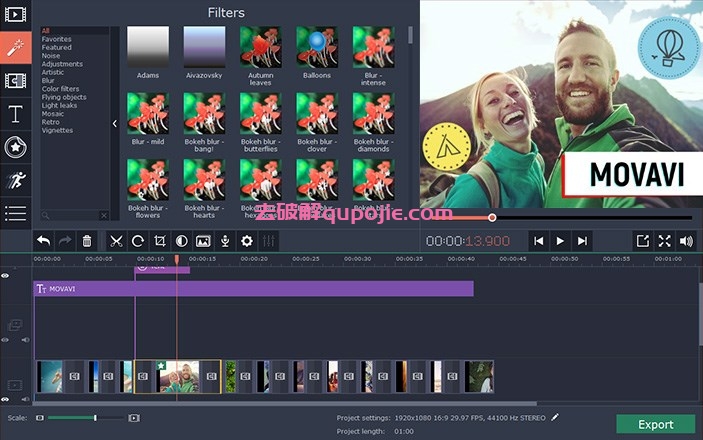Choose the Blur - intense filter

(373, 47)
